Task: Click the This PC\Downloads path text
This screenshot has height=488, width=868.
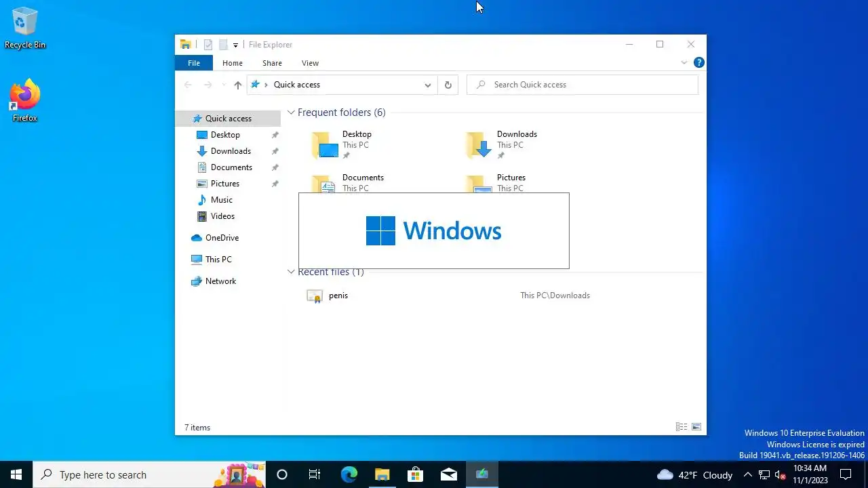Action: [555, 296]
